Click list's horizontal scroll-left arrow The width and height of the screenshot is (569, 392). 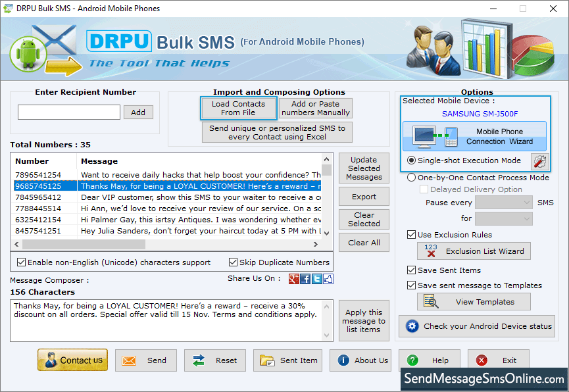pos(16,244)
